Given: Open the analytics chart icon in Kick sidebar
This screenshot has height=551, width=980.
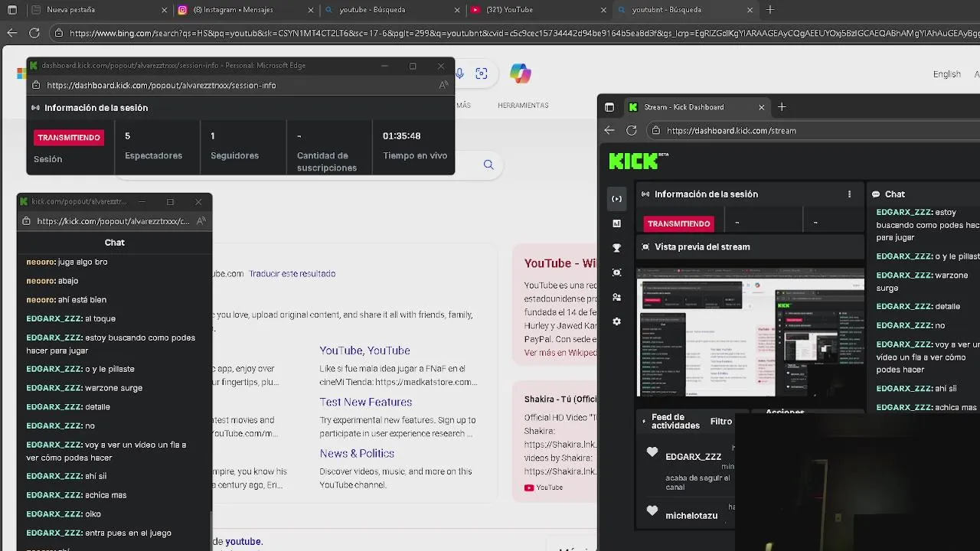Looking at the screenshot, I should [x=617, y=223].
